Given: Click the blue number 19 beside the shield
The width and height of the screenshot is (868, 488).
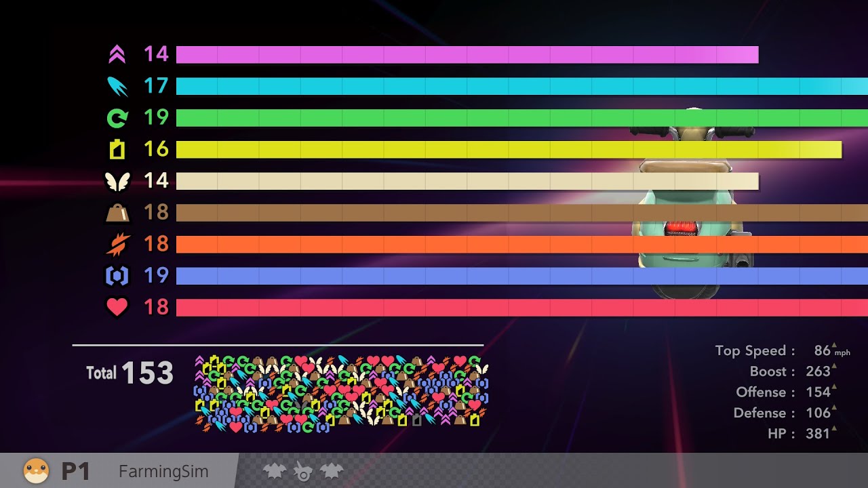Looking at the screenshot, I should (x=156, y=276).
